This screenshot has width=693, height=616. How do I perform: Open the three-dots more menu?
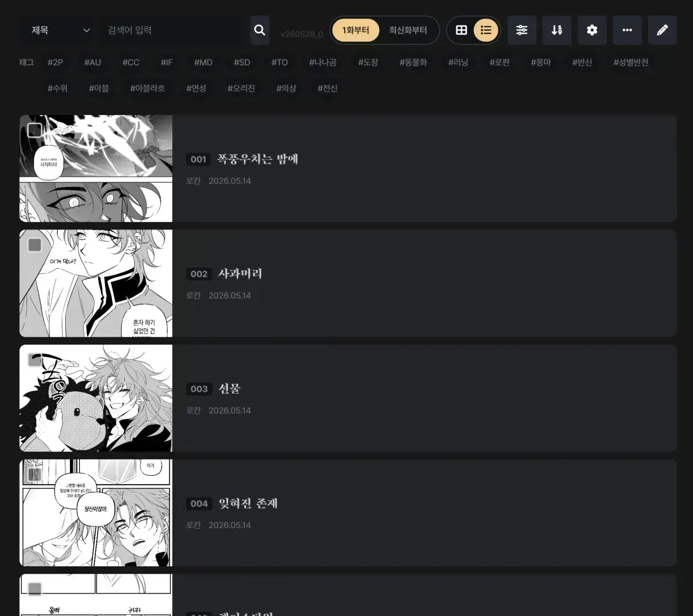tap(627, 30)
